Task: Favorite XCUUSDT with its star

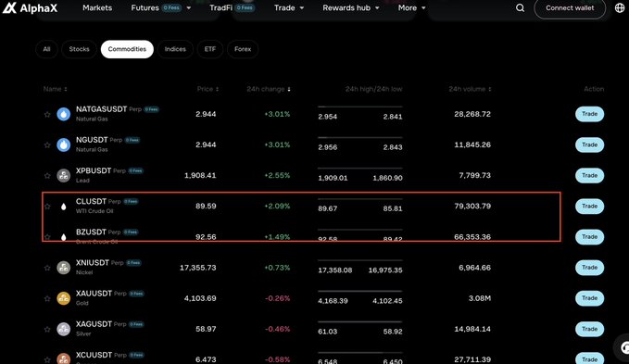Action: (x=47, y=359)
